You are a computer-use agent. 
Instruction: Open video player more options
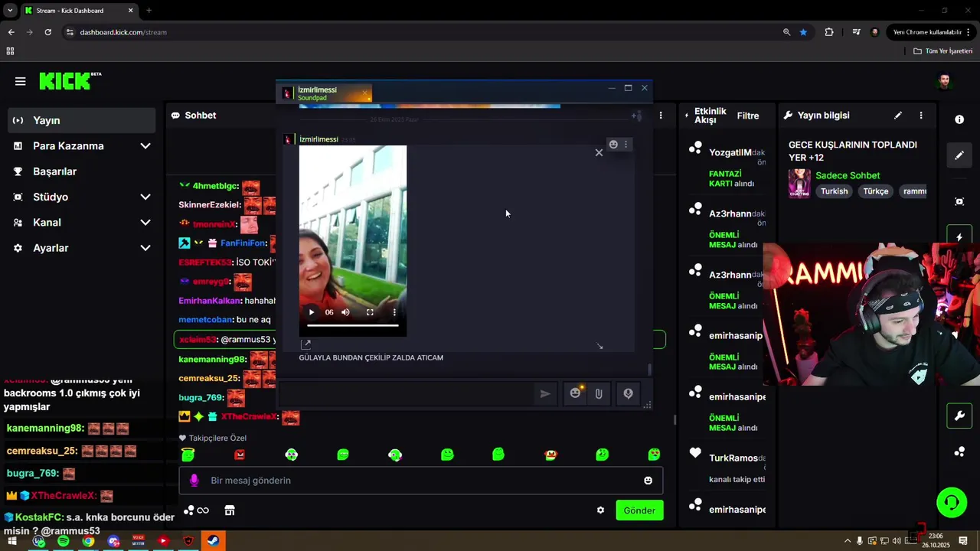click(x=394, y=312)
